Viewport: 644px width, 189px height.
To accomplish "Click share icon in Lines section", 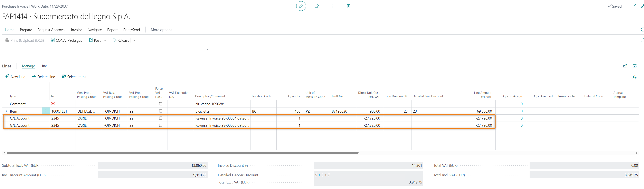I will (625, 66).
